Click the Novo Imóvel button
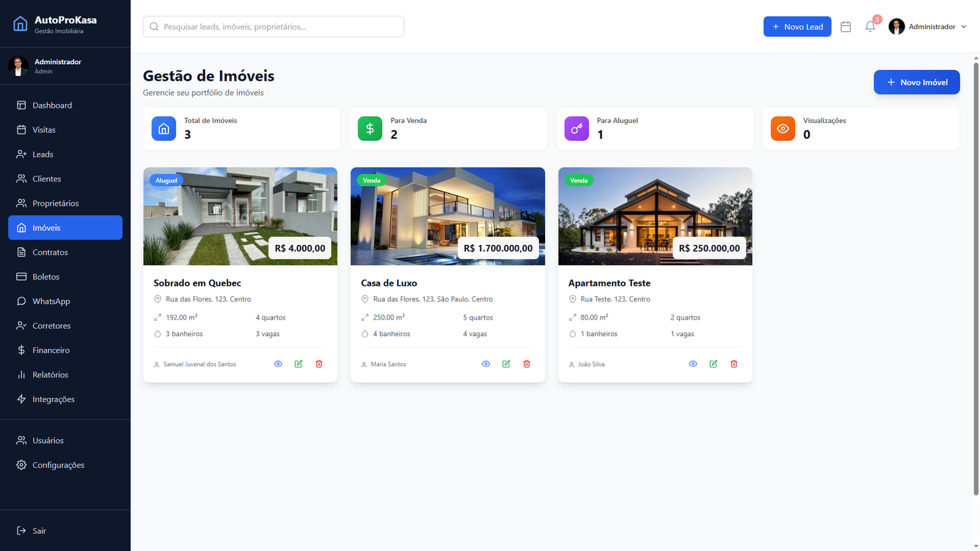 tap(916, 82)
